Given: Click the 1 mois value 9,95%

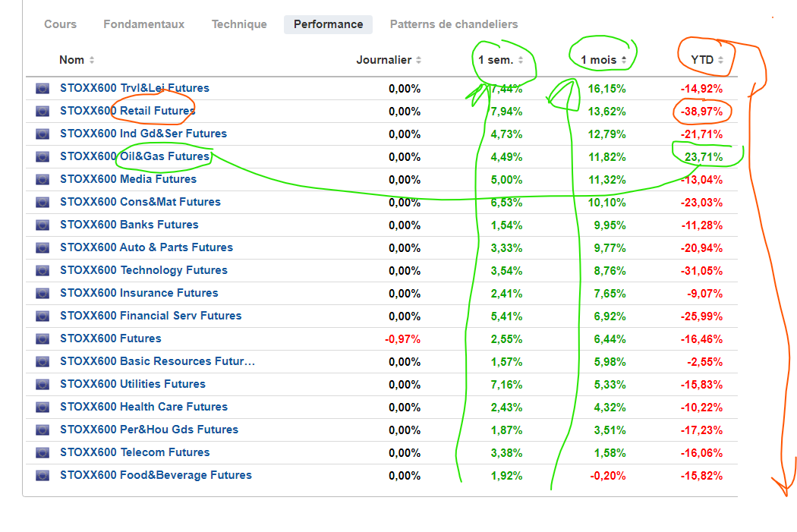Looking at the screenshot, I should (610, 225).
